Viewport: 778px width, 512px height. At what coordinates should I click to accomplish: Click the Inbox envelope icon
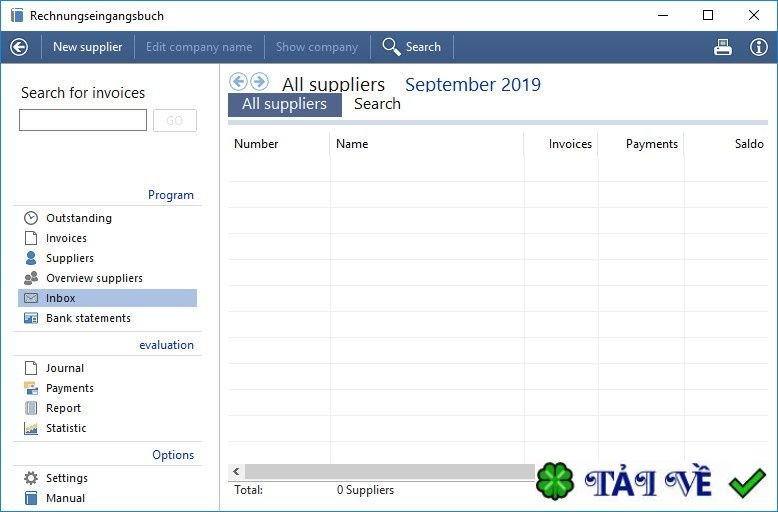[31, 298]
